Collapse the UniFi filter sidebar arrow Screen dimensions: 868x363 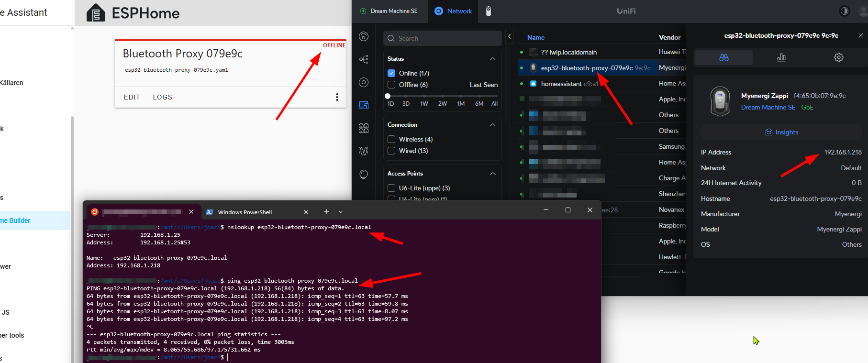510,36
